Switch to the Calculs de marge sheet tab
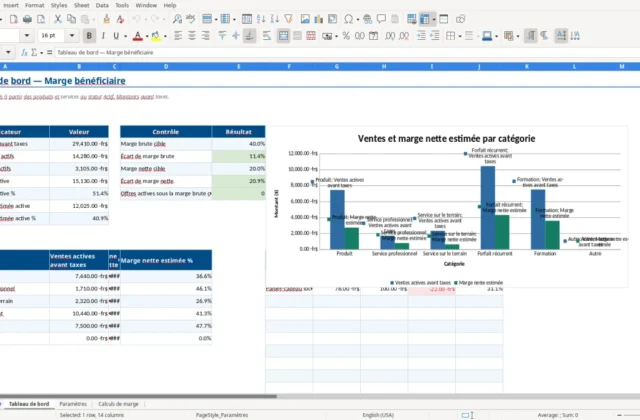Screen dimensions: 640x420 (118, 404)
